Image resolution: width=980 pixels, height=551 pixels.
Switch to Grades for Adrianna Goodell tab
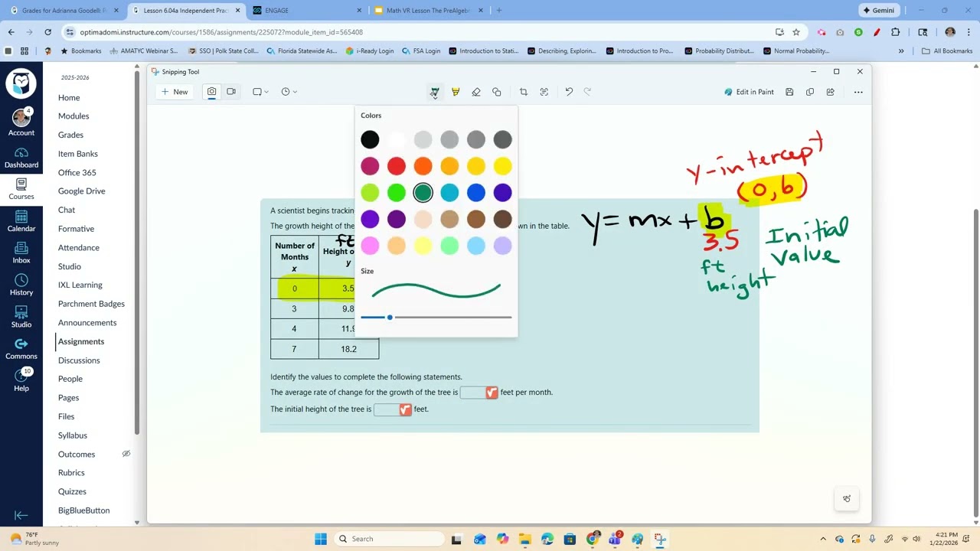[x=63, y=11]
